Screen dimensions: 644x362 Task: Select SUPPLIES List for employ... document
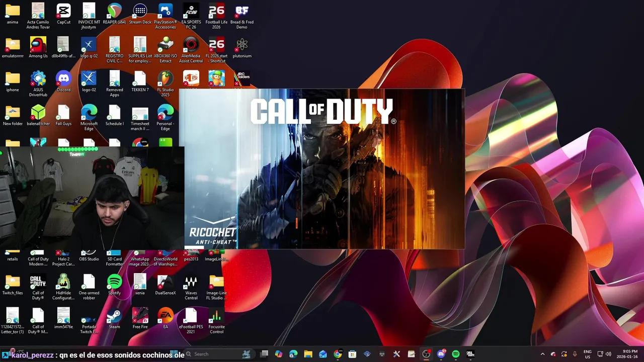pos(140,50)
